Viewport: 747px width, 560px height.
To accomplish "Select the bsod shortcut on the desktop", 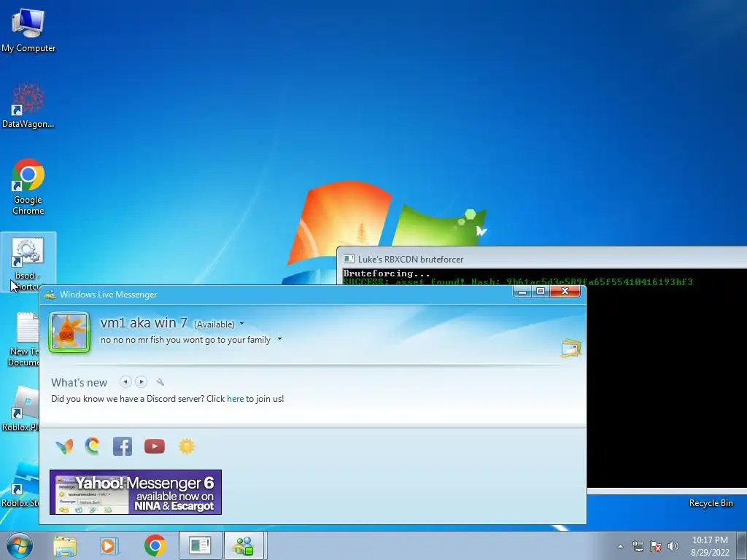I will [28, 262].
